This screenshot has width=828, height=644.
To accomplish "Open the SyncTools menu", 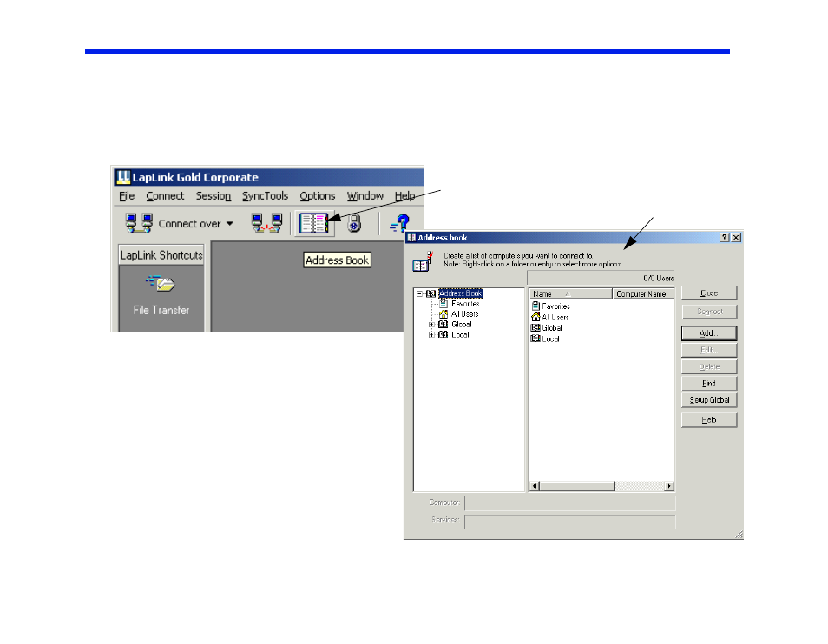I will click(265, 196).
